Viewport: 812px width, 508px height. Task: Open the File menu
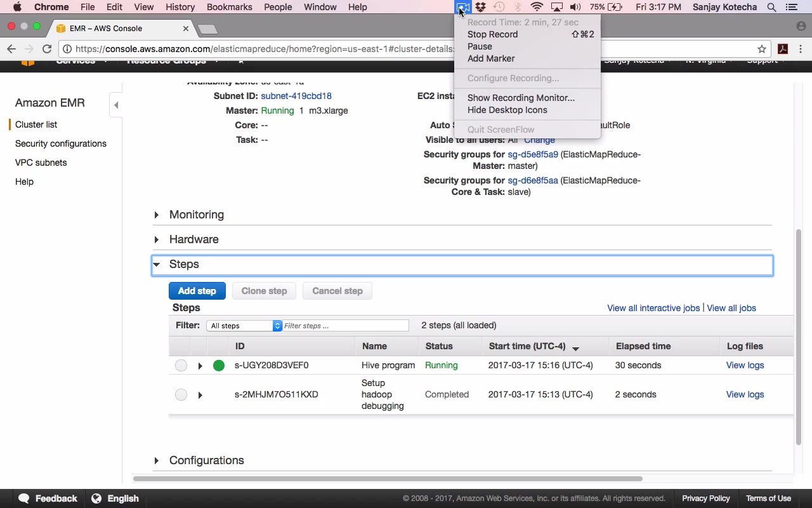88,7
